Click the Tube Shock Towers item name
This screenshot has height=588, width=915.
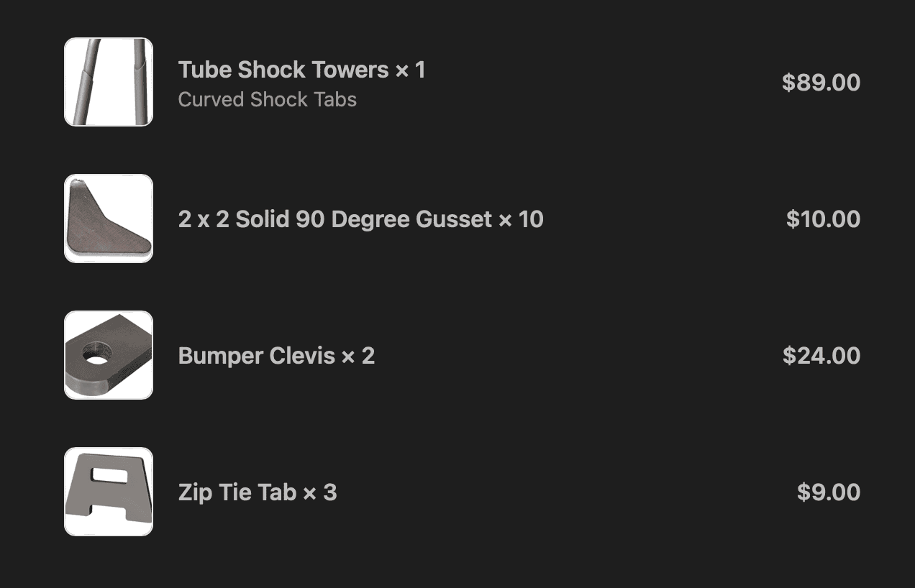click(283, 70)
